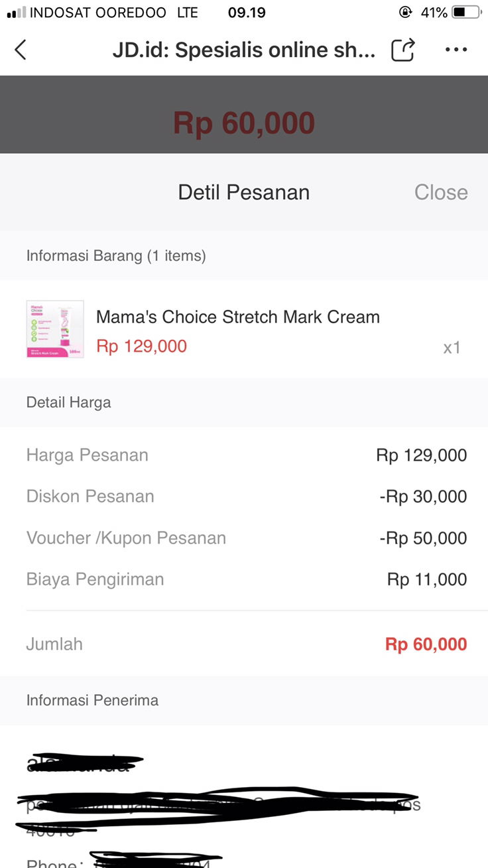Open the share icon in header
488x868 pixels.
click(402, 50)
